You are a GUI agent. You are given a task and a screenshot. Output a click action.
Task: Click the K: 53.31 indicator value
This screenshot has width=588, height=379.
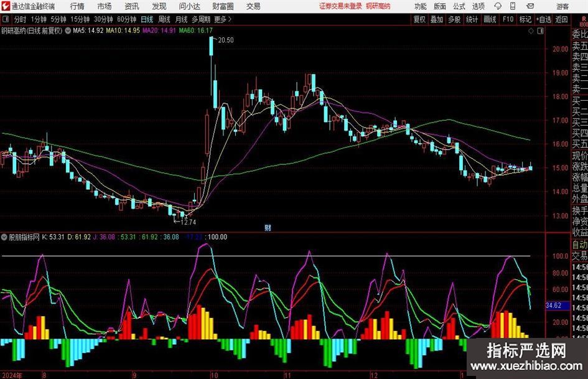pyautogui.click(x=53, y=237)
